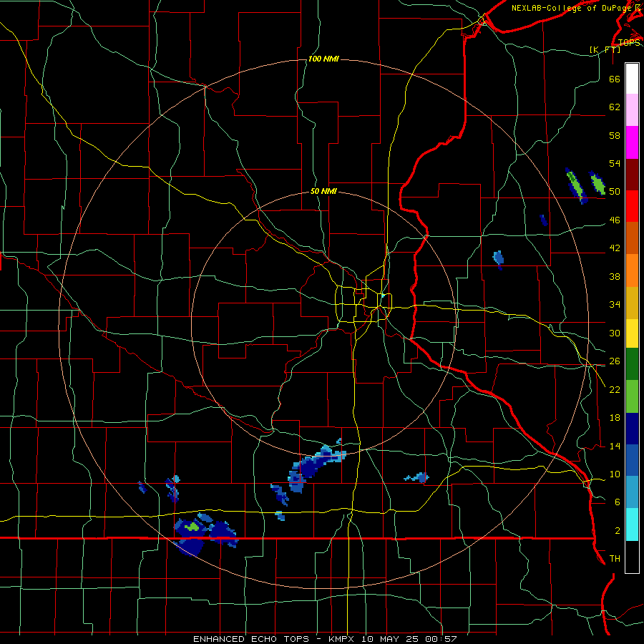
Task: Click the green core of the southwest echo cluster
Action: pyautogui.click(x=192, y=526)
